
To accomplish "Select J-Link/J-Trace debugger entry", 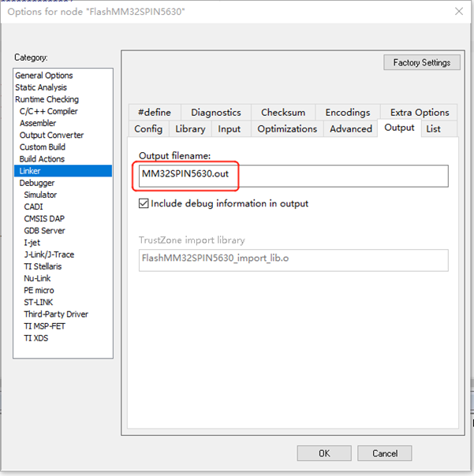I will pos(49,255).
